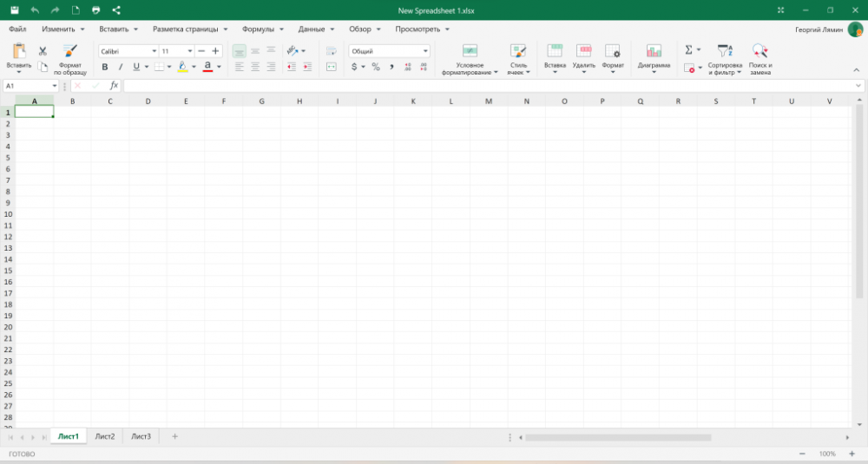Toggle middle vertical alignment
Image resolution: width=868 pixels, height=464 pixels.
coord(255,51)
